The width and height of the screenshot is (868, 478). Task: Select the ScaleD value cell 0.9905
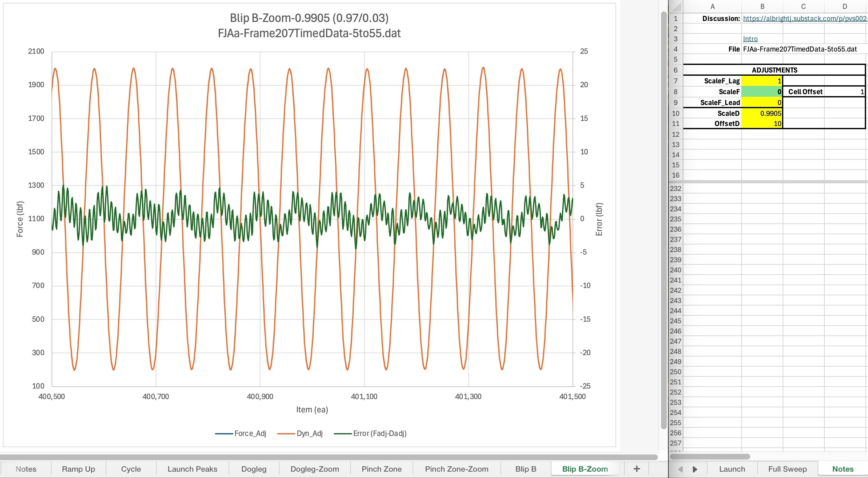point(762,113)
